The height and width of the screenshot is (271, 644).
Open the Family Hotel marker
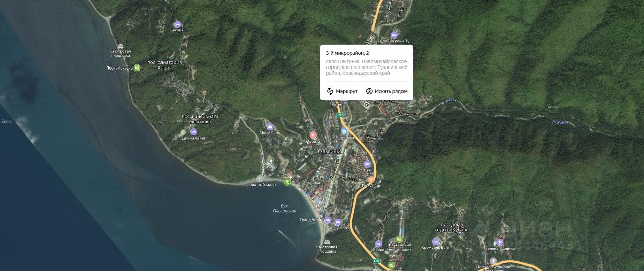click(338, 222)
